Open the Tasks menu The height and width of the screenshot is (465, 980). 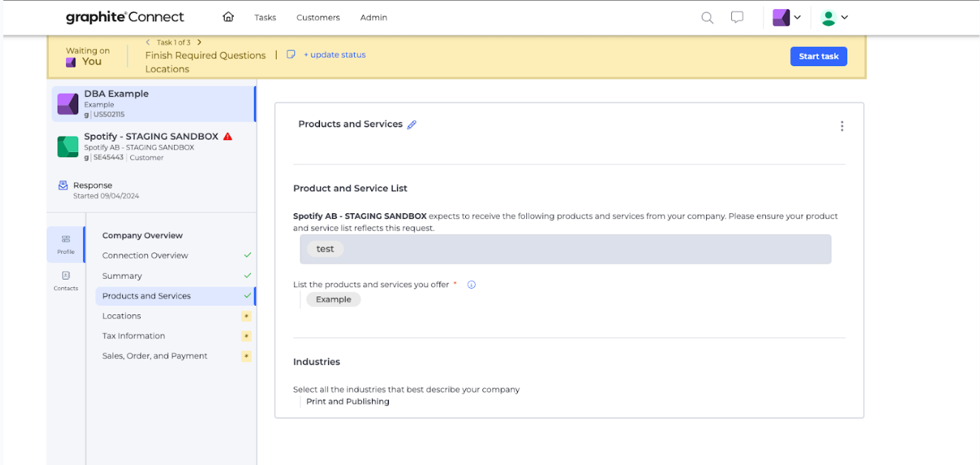[x=265, y=17]
